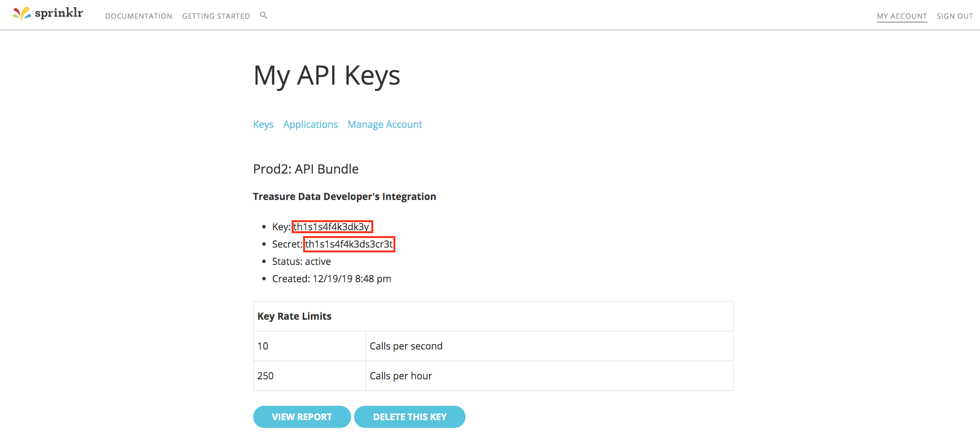Click Treasure Data Developer's Integration title
The width and height of the screenshot is (980, 438).
point(344,197)
